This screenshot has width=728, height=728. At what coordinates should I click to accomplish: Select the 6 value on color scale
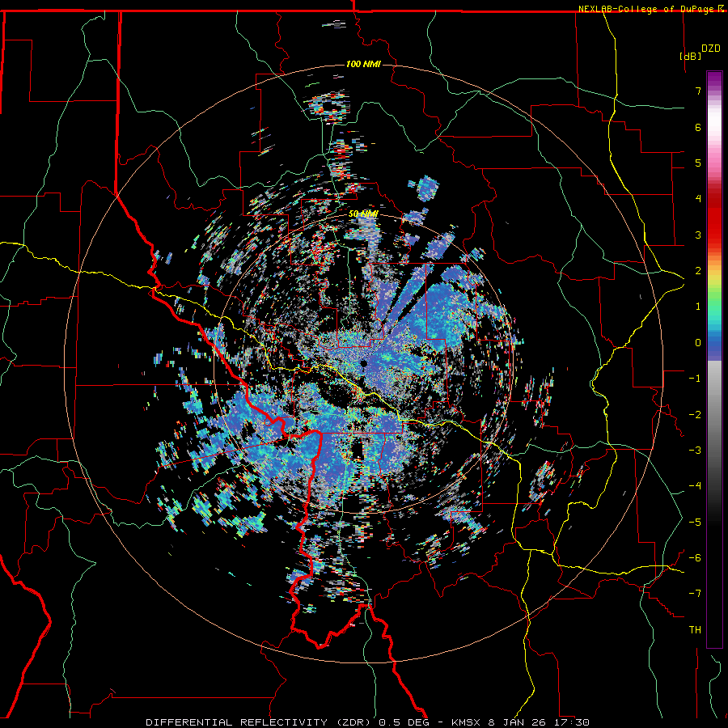pos(698,127)
